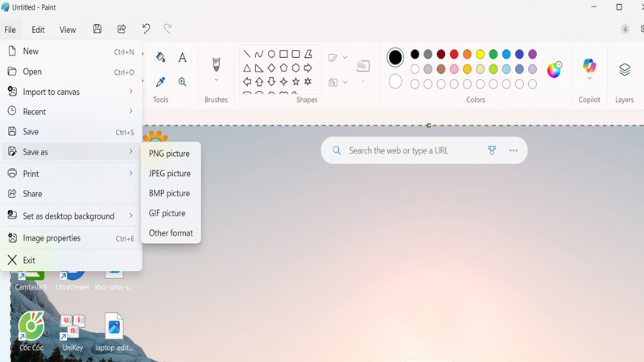Choose the Curve shape
This screenshot has width=644, height=362.
259,54
